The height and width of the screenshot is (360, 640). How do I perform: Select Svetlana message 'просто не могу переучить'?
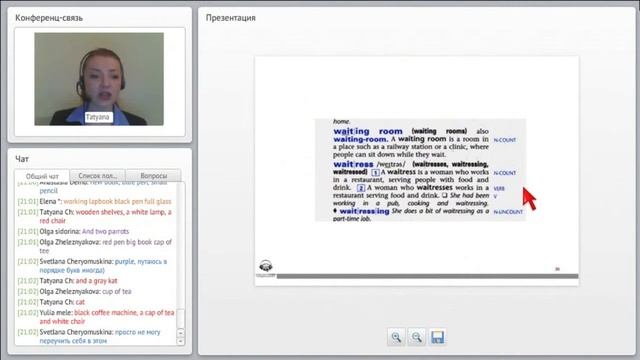[89, 336]
